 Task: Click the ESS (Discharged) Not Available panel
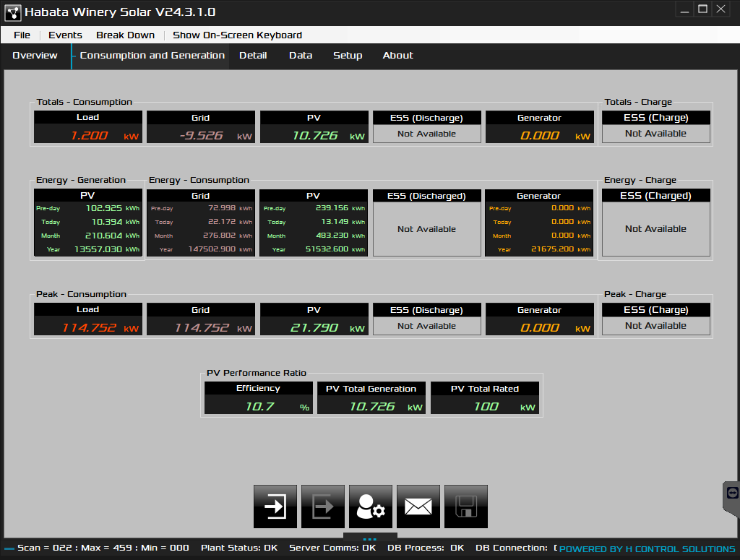426,229
